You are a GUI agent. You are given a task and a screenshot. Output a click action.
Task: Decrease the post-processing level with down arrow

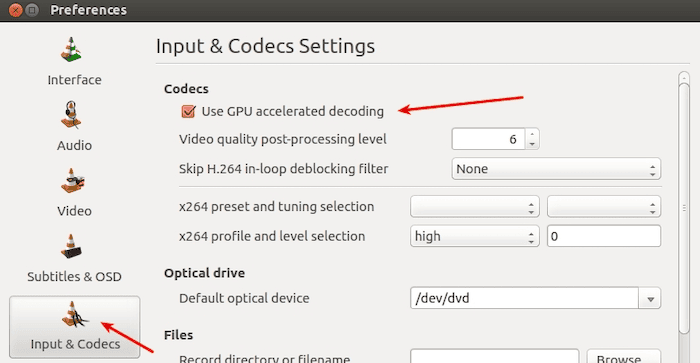tap(532, 144)
